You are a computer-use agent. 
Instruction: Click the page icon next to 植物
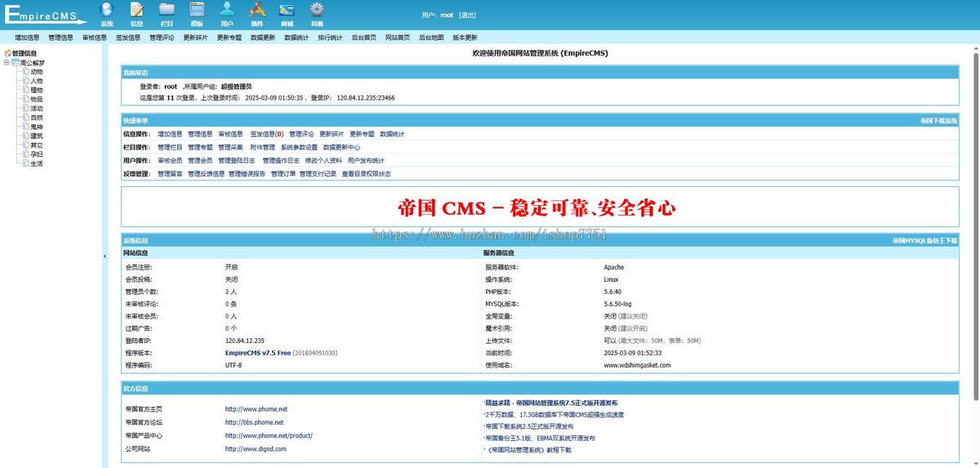(26, 90)
